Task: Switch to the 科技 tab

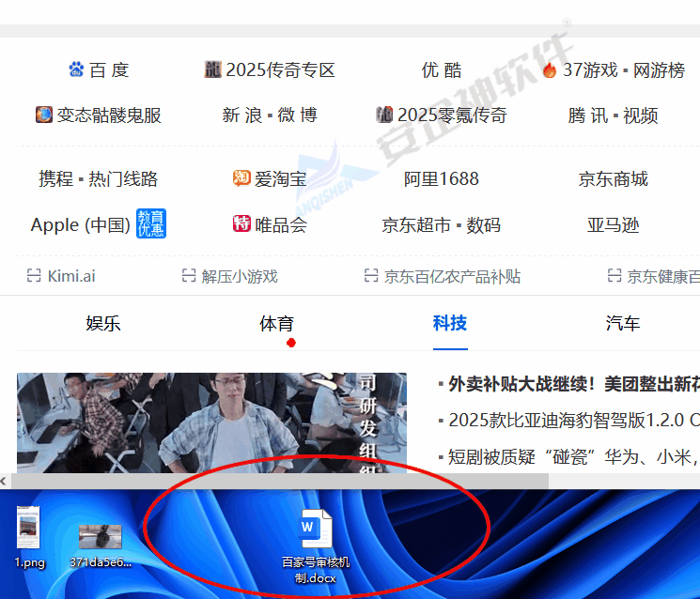Action: (x=450, y=323)
